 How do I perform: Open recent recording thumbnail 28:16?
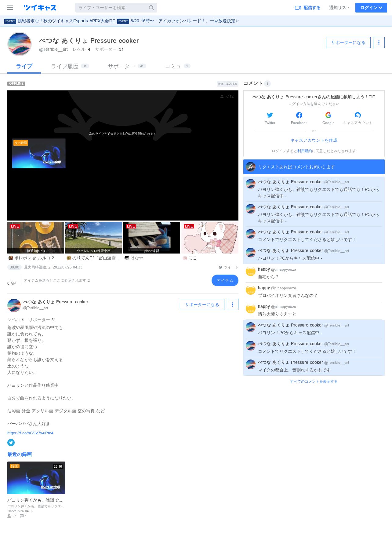point(36,478)
